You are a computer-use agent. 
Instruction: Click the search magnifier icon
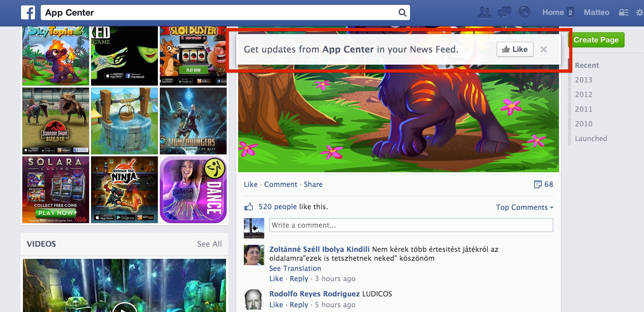pyautogui.click(x=402, y=13)
